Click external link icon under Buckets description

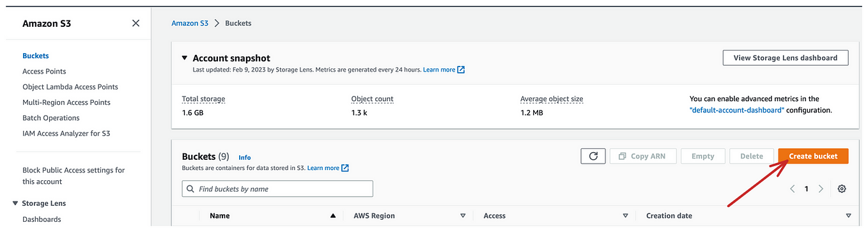345,168
